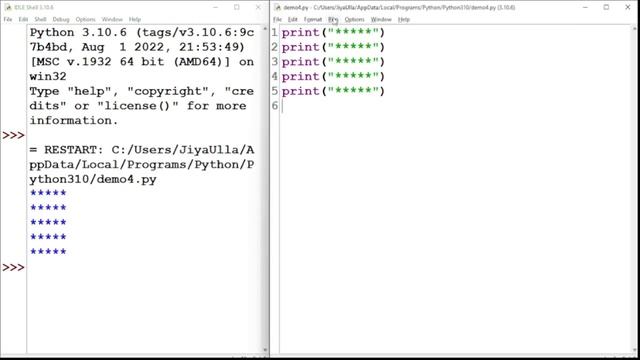The image size is (640, 360).
Task: Click print statement on editor line 2
Action: [333, 47]
